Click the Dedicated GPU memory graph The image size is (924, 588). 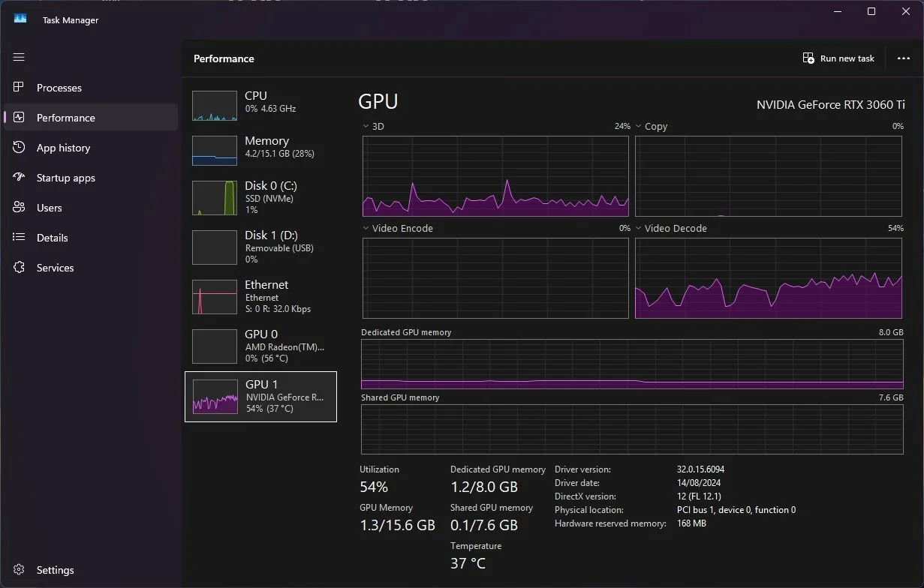coord(633,364)
